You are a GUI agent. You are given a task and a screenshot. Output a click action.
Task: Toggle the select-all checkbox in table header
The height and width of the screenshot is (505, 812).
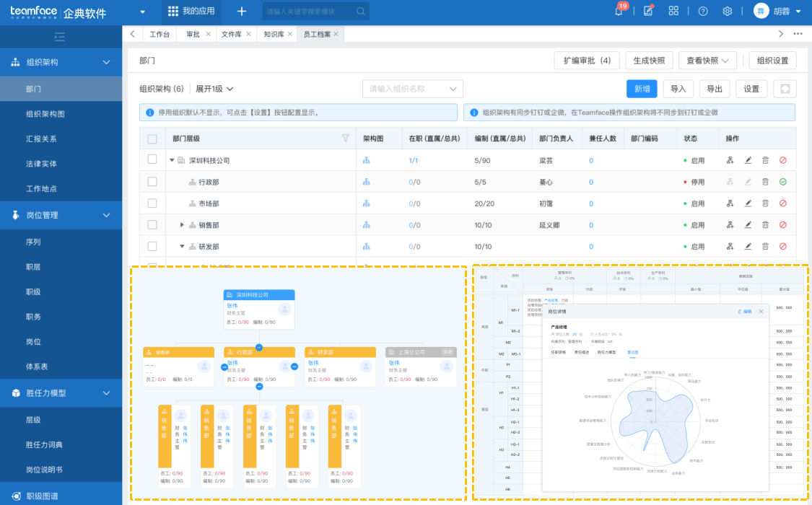[152, 139]
